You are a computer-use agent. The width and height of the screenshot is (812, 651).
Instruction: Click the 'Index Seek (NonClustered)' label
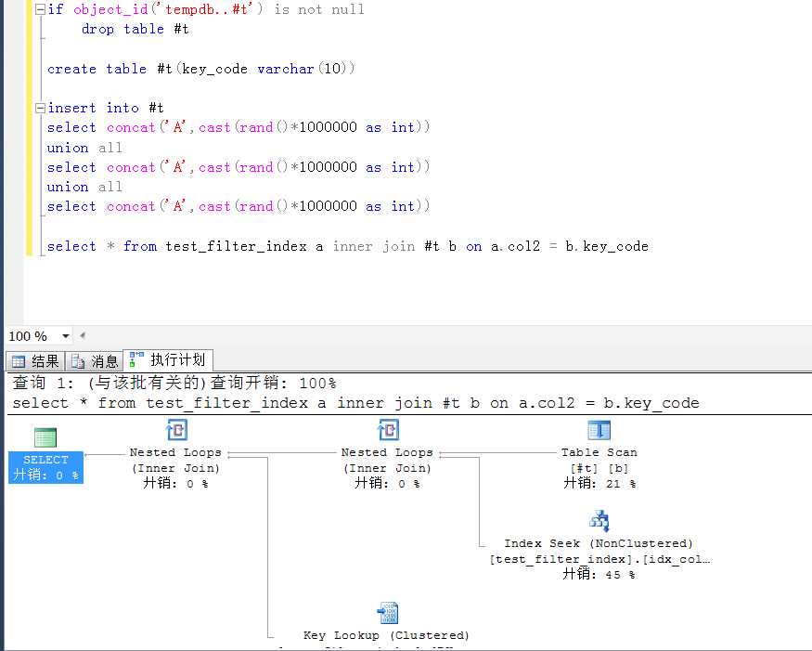click(x=599, y=543)
